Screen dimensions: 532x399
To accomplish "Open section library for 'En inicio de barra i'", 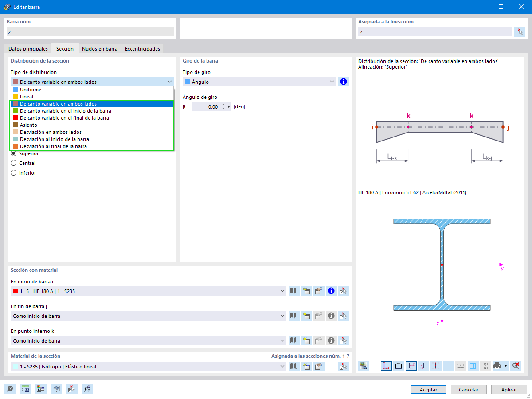I will click(x=293, y=291).
